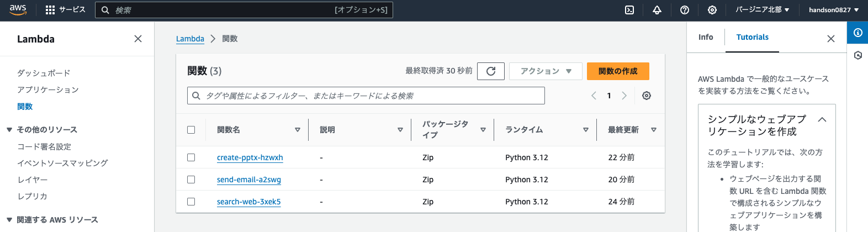Open send-email-a2swg function link
Viewport: 868px width, 232px height.
point(249,180)
